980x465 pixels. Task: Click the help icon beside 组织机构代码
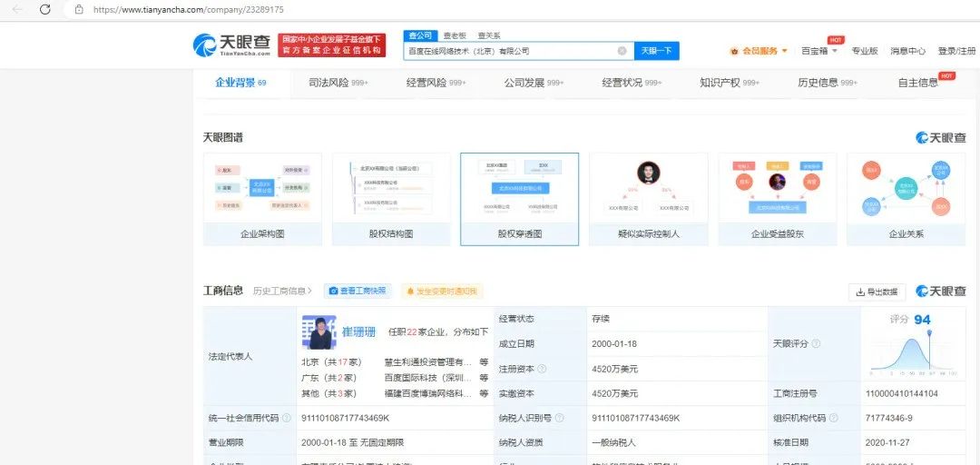click(833, 418)
